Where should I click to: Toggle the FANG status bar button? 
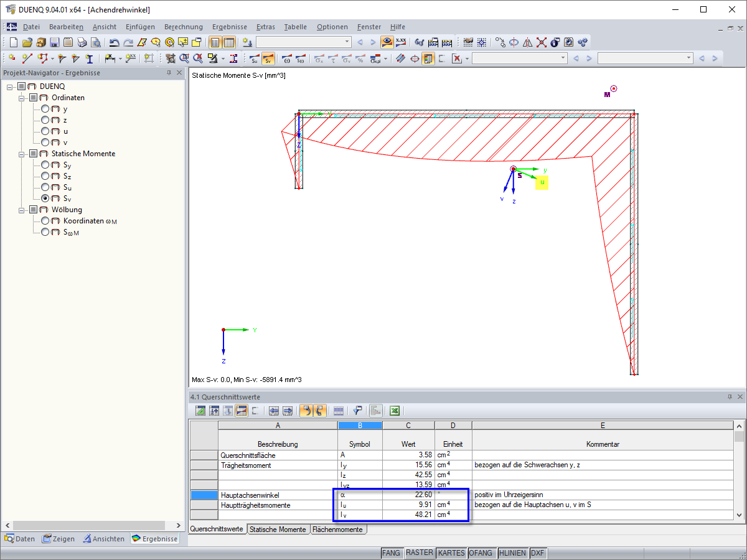click(x=391, y=553)
